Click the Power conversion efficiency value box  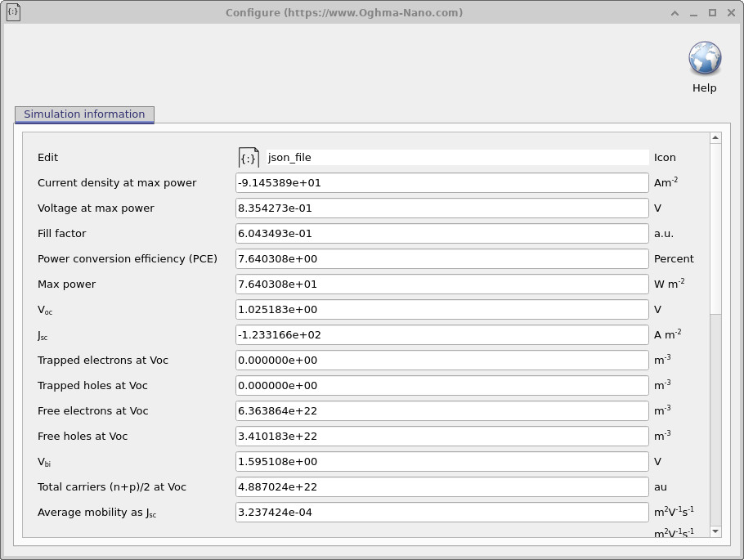[441, 258]
